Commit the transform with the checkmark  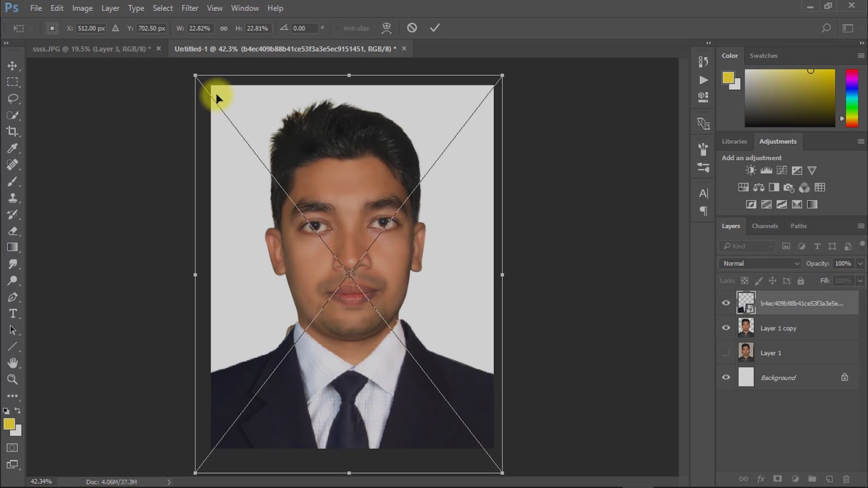click(x=435, y=28)
